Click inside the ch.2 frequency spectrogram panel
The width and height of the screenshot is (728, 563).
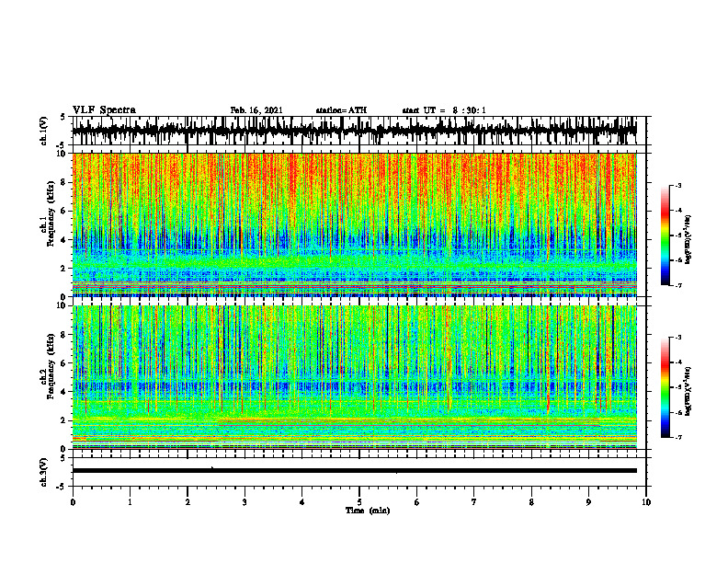pos(354,377)
